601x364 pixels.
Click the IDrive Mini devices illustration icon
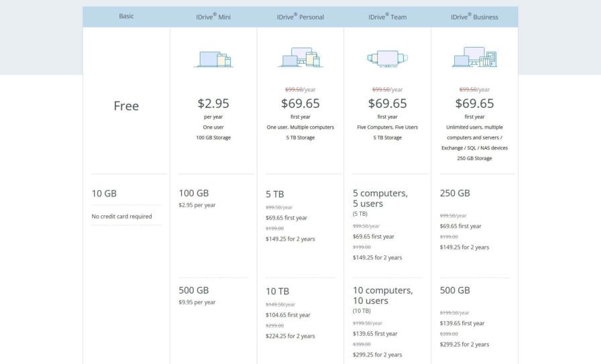click(213, 59)
